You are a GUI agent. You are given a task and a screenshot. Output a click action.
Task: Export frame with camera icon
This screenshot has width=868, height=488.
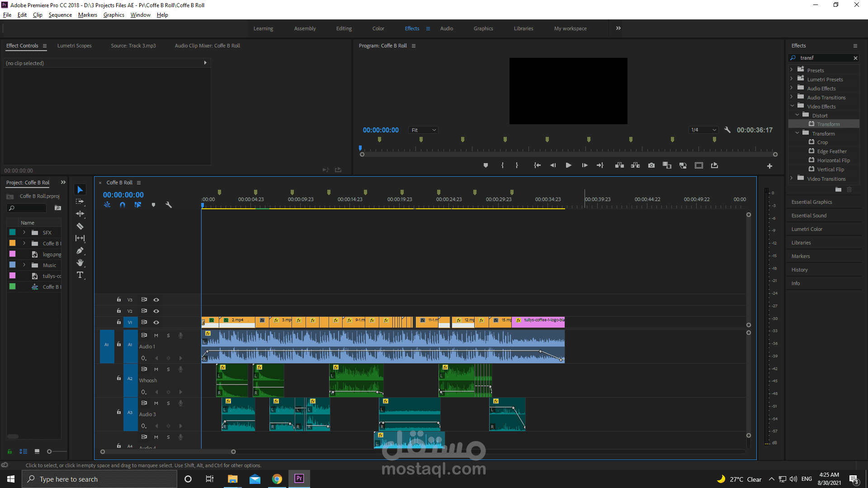(x=651, y=165)
